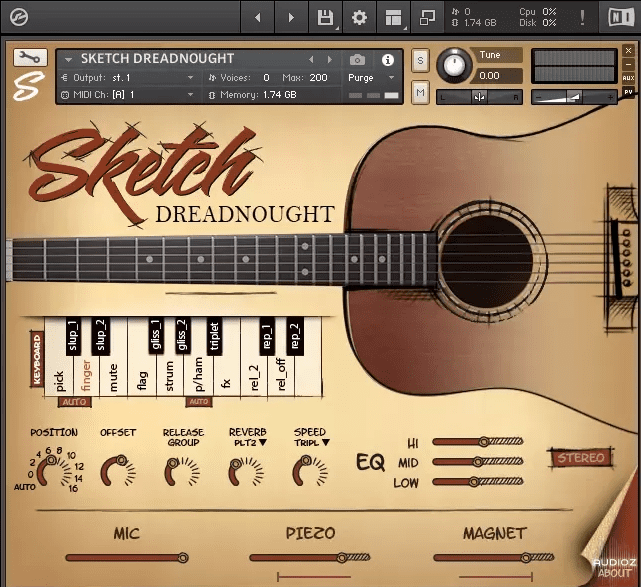Select the gliss_2 black key
Viewport: 641px width, 587px height.
click(182, 336)
